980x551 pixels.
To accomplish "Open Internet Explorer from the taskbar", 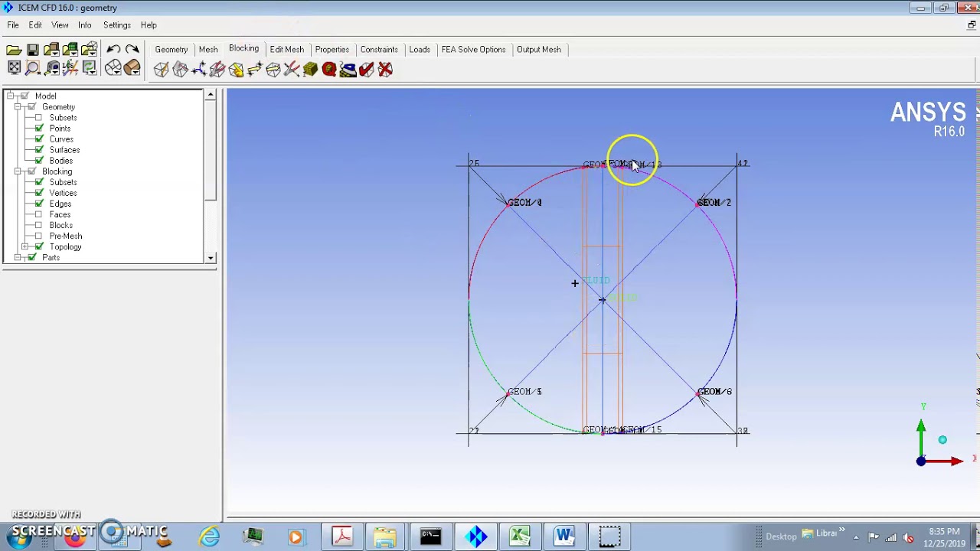I will [x=210, y=536].
